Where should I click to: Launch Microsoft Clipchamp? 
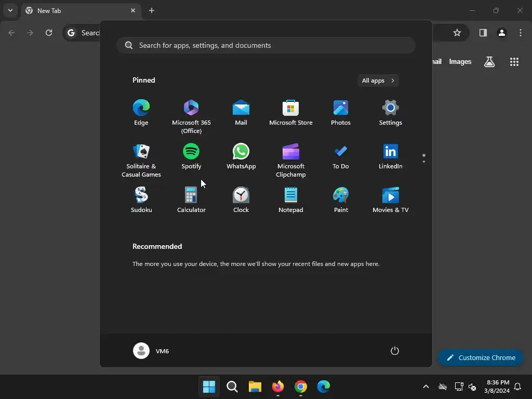click(x=291, y=161)
